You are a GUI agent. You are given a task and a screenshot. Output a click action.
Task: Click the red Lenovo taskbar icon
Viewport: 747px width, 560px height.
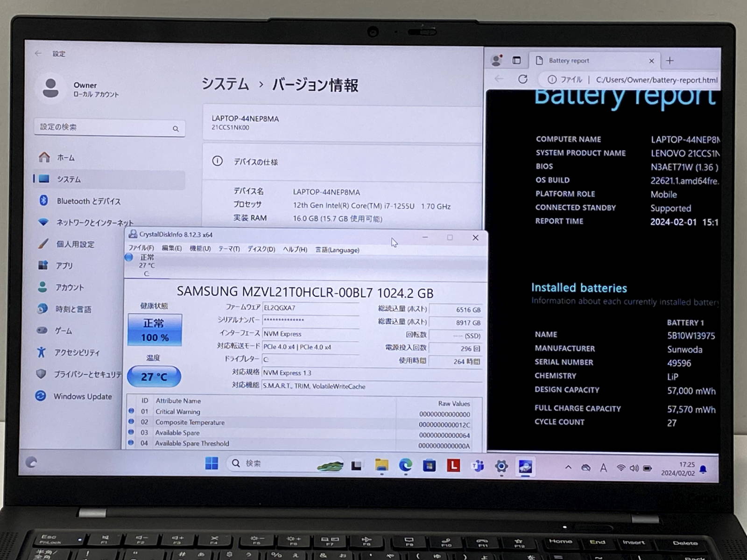point(453,465)
